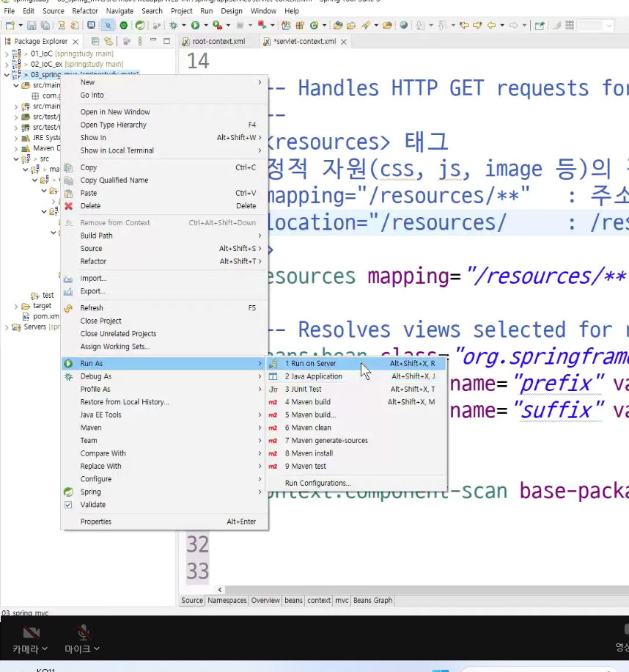629x672 pixels.
Task: Open the Debug As context submenu
Action: 164,376
